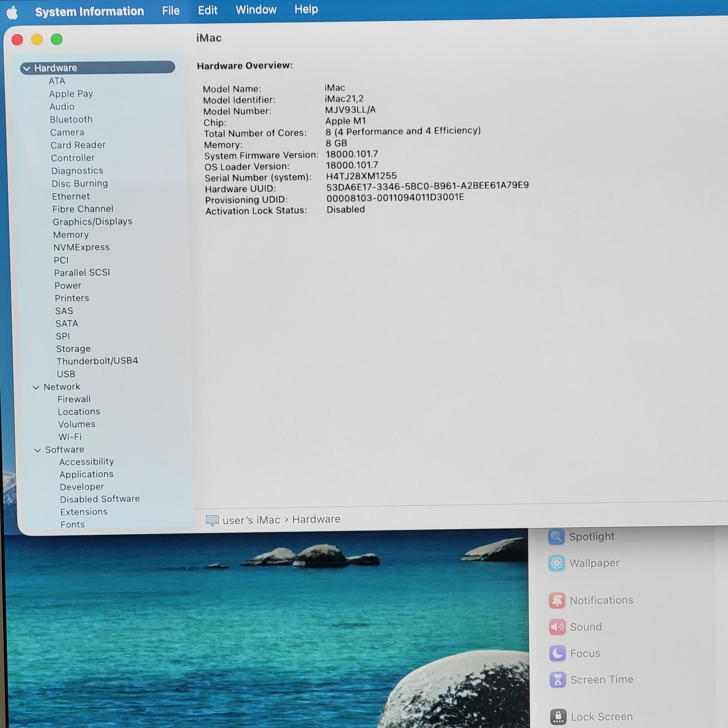Select Firewall under Network
The image size is (728, 728).
74,400
